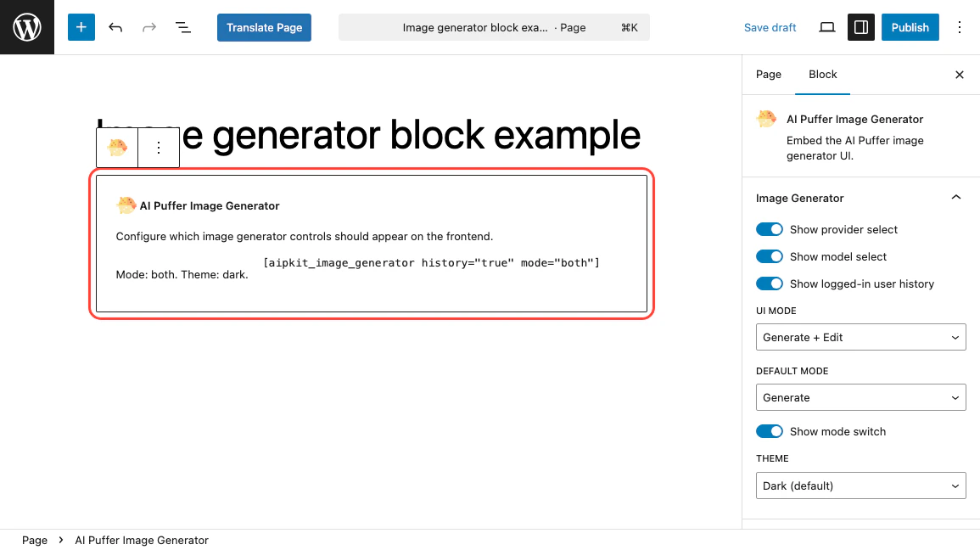The height and width of the screenshot is (550, 980).
Task: Click the puffer fish block icon in toolbar
Action: [116, 147]
